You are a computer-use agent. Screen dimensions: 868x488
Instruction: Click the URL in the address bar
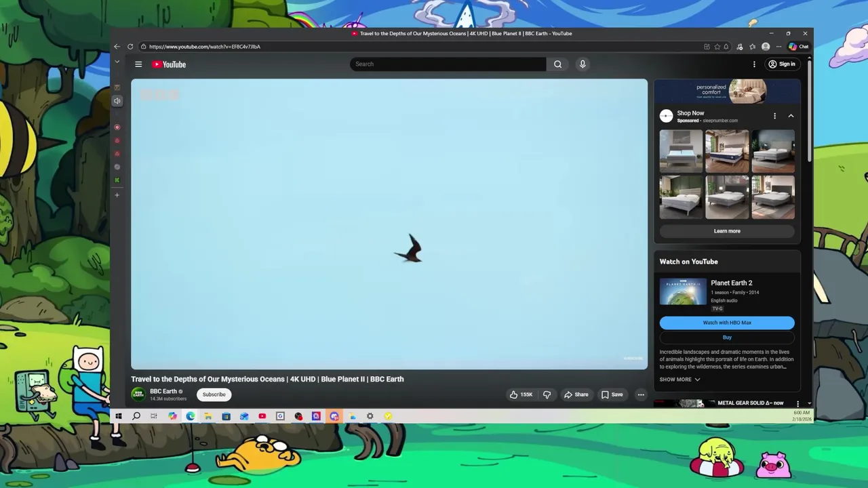[x=205, y=47]
